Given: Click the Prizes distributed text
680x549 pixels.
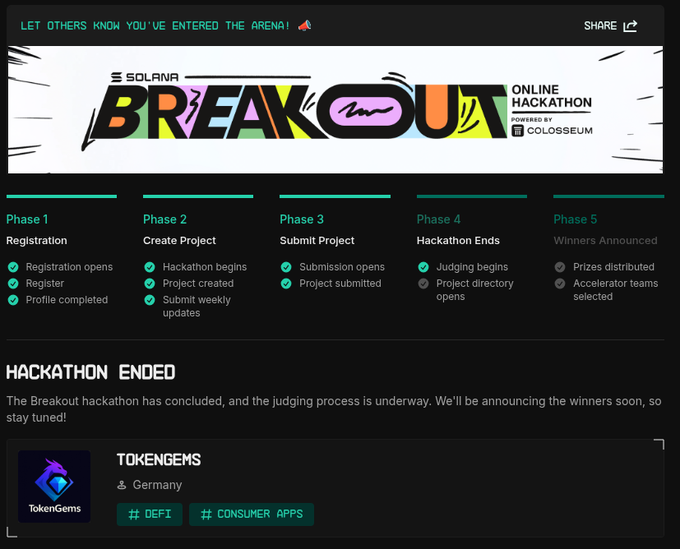Looking at the screenshot, I should tap(614, 267).
